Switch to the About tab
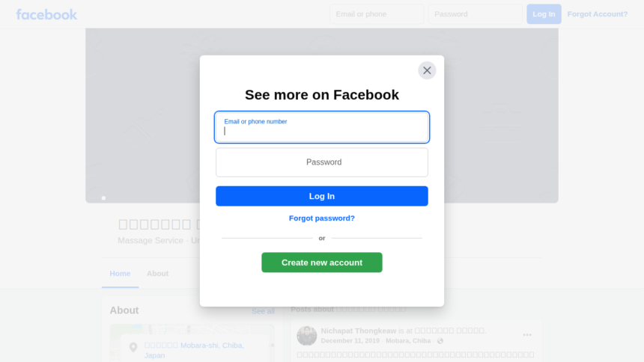This screenshot has width=644, height=362. [158, 273]
